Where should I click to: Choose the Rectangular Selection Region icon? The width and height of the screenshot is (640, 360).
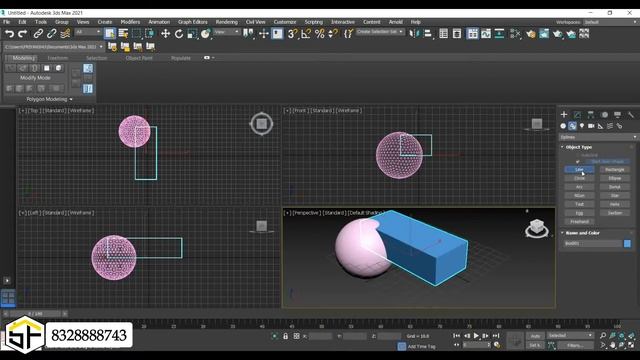point(136,33)
